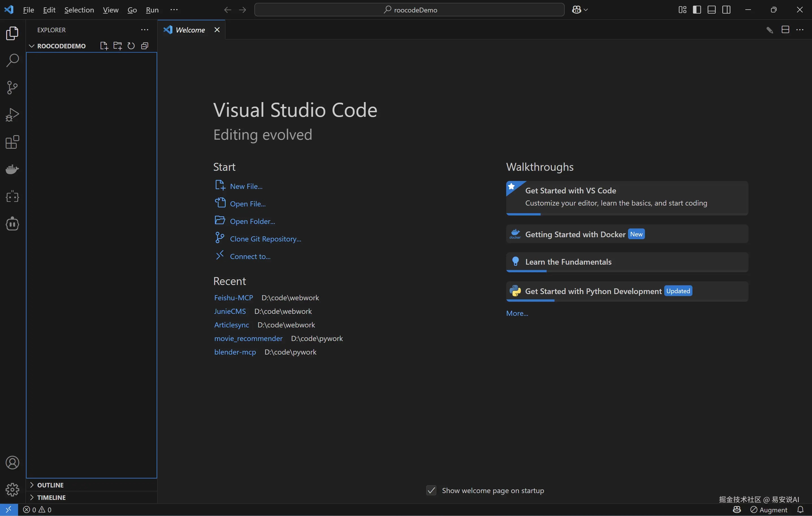Open the Run and Debug view
This screenshot has width=812, height=516.
[12, 115]
